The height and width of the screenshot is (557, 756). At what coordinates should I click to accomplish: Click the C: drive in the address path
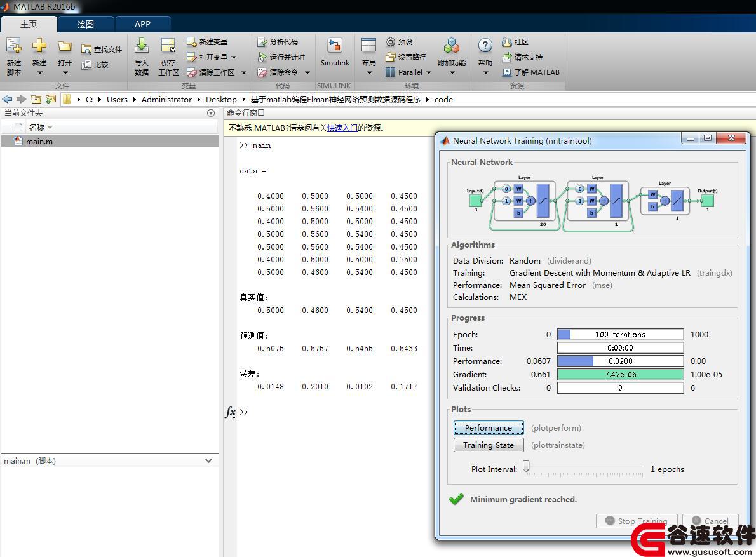pyautogui.click(x=89, y=99)
